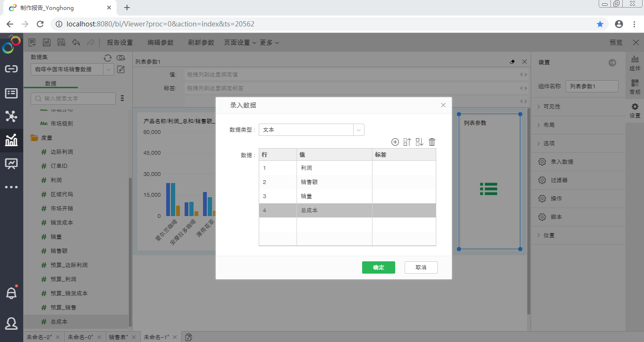The image size is (644, 342).
Task: Open the 咖啡中国市场销售数据 dataset dropdown
Action: tap(72, 69)
